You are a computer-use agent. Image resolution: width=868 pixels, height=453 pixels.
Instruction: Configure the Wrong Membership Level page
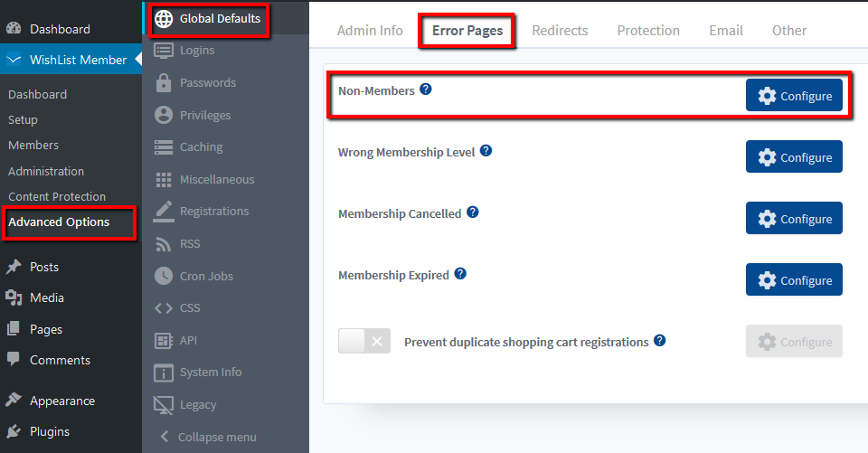[794, 156]
